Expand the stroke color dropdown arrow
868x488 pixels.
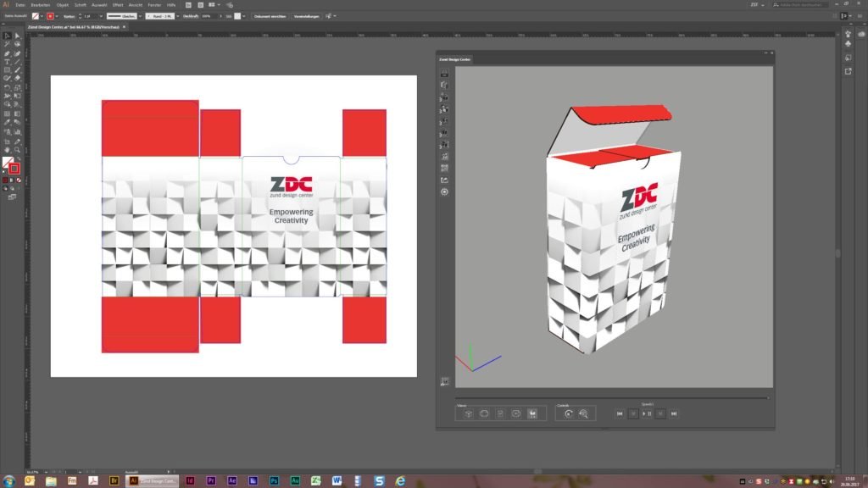click(x=58, y=16)
